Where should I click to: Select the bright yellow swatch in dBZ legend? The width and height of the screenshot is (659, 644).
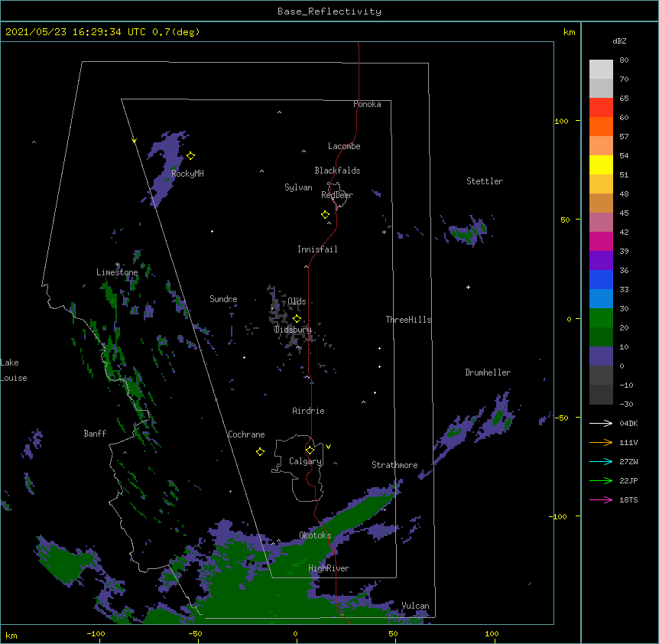(x=601, y=164)
